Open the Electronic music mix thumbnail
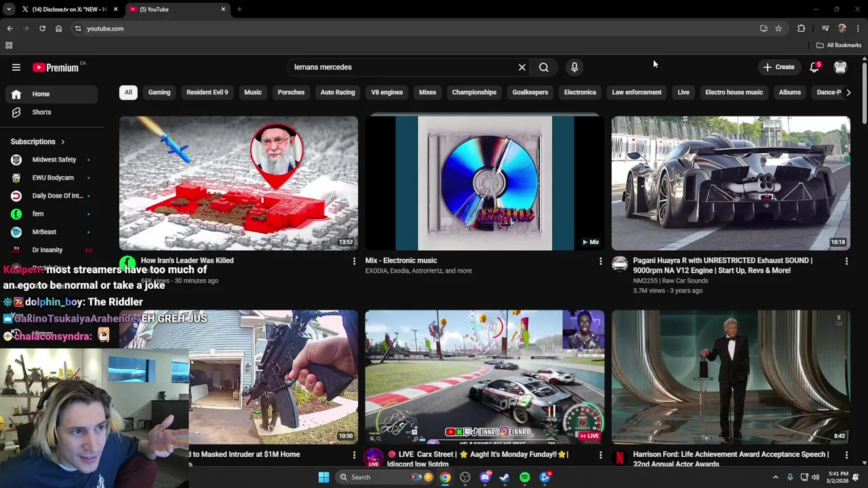The height and width of the screenshot is (488, 868). (485, 183)
